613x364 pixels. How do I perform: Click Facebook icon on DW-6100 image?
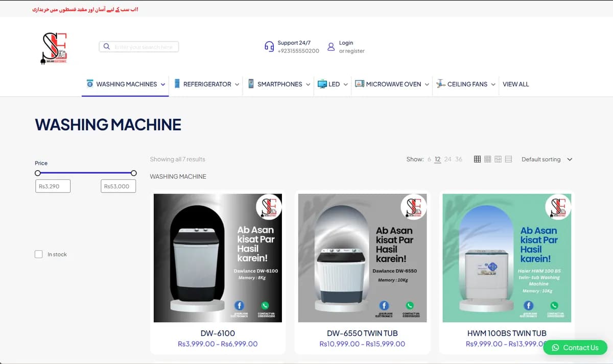click(240, 305)
